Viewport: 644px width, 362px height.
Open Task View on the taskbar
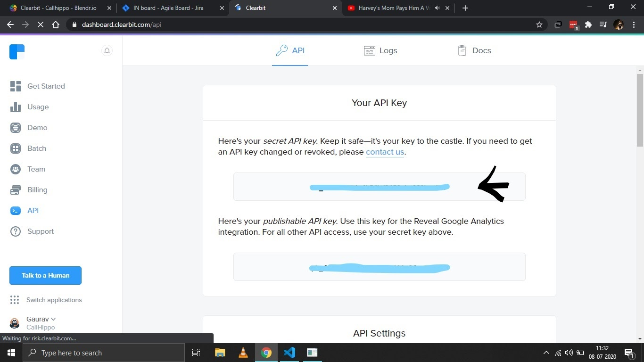coord(196,353)
